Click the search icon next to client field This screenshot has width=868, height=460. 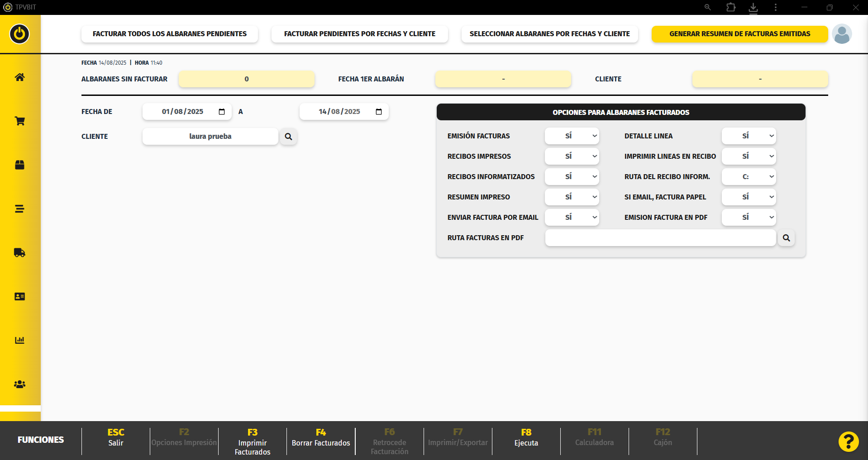click(x=288, y=137)
